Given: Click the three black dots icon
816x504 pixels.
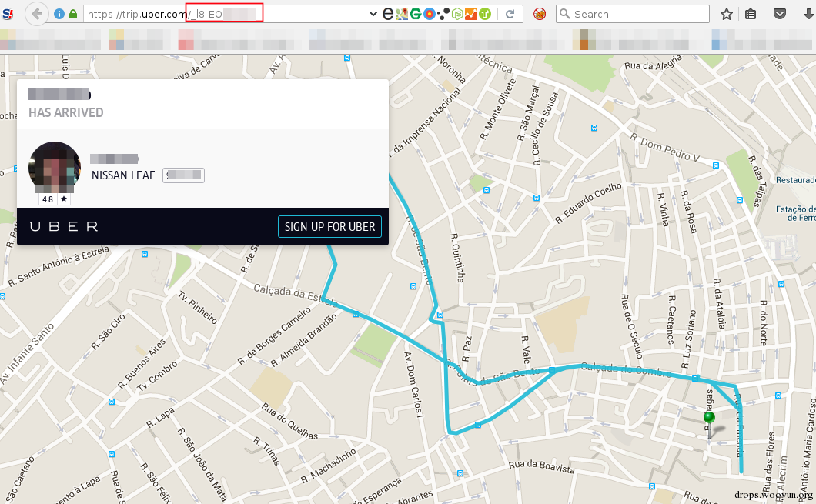Looking at the screenshot, I should 443,14.
